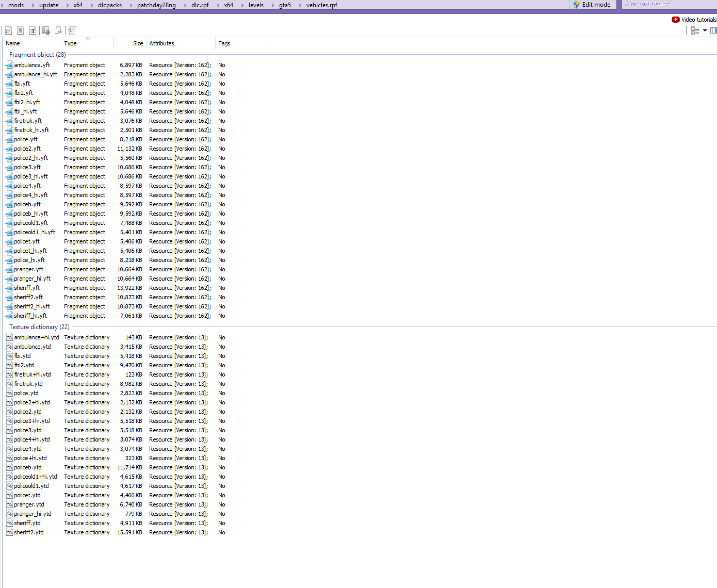
Task: Click the list view mode icon
Action: tap(695, 30)
